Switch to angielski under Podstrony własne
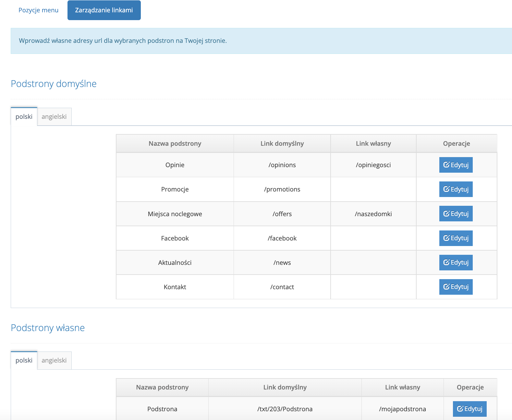The height and width of the screenshot is (420, 512). [x=54, y=360]
